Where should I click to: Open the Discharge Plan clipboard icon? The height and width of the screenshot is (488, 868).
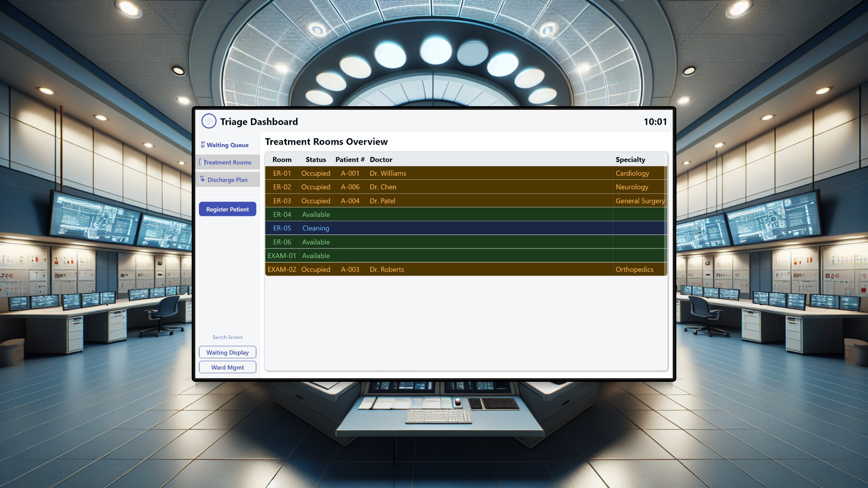pyautogui.click(x=202, y=179)
